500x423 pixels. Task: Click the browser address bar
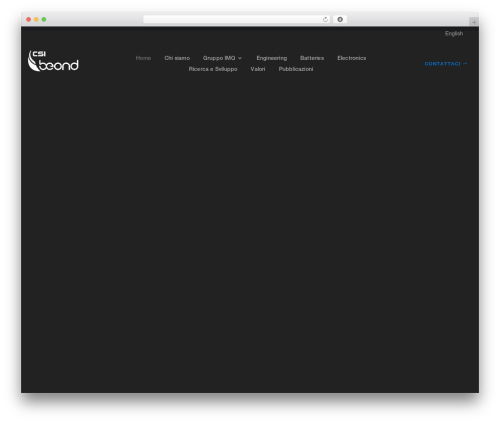[x=237, y=19]
